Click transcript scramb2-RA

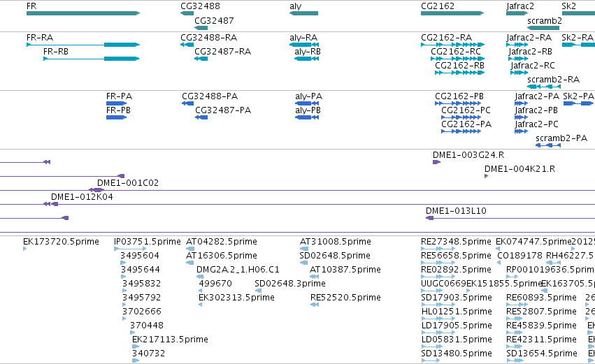[544, 87]
